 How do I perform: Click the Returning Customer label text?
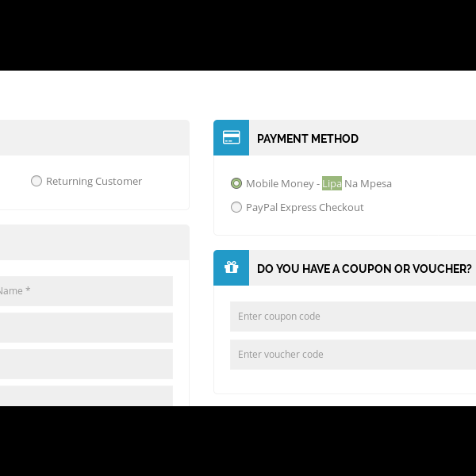click(x=94, y=181)
